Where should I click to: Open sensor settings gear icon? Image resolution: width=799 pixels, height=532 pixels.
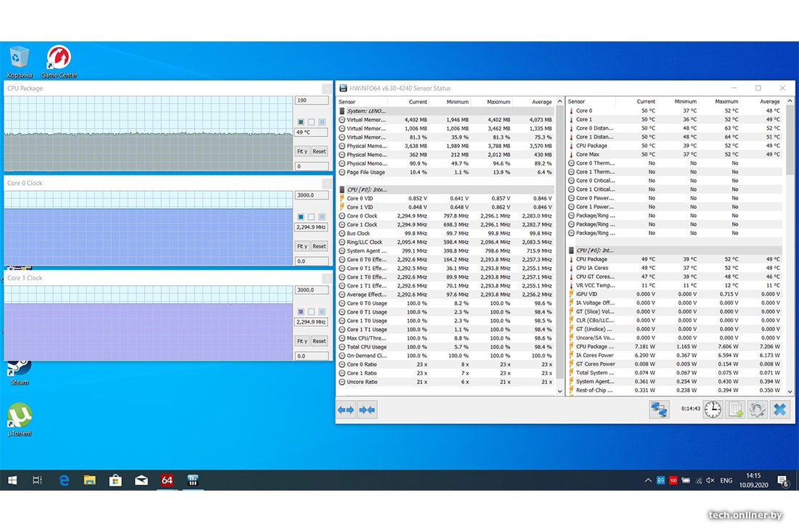point(757,409)
